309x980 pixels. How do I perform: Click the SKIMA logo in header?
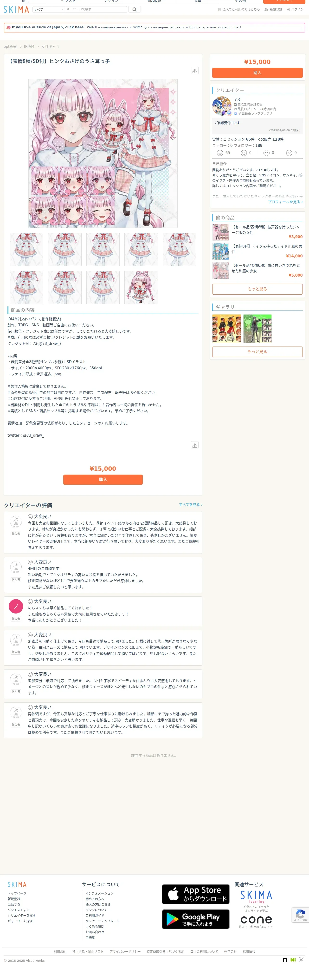[x=16, y=10]
